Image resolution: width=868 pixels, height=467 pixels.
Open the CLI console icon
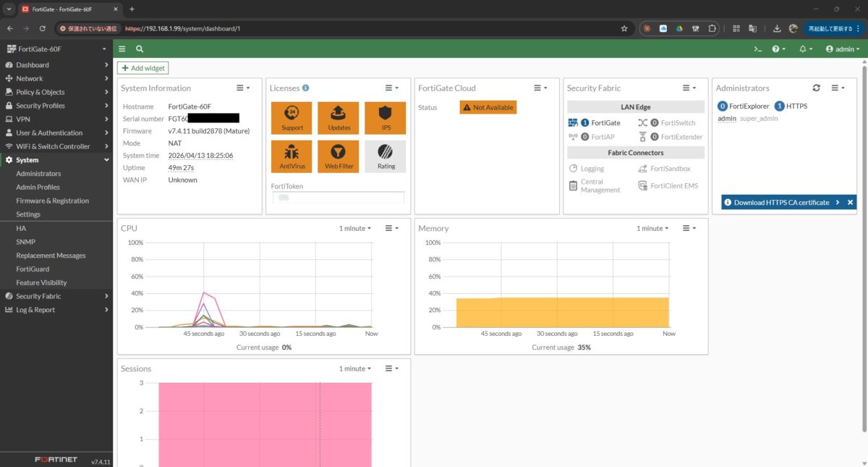(757, 49)
